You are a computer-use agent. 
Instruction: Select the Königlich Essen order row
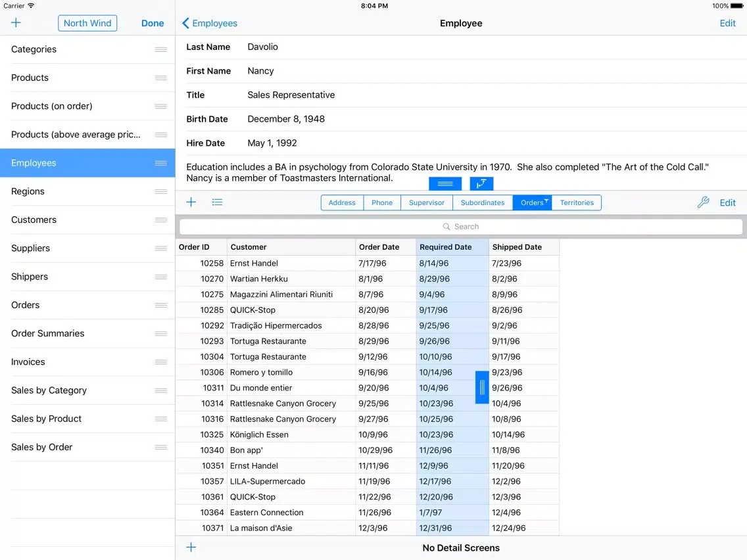point(368,434)
